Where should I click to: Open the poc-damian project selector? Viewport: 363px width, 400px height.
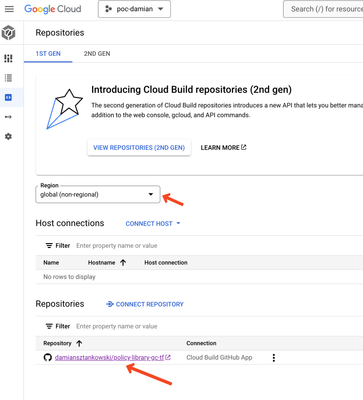pos(134,9)
